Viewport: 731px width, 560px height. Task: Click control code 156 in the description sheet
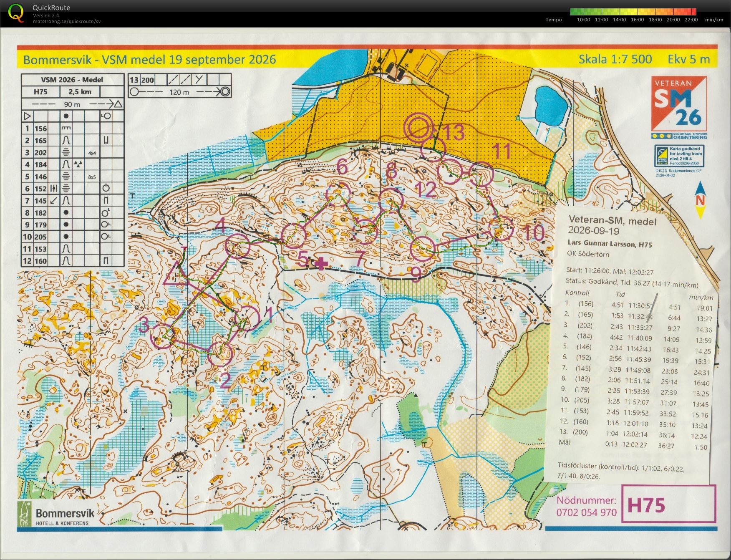[40, 129]
